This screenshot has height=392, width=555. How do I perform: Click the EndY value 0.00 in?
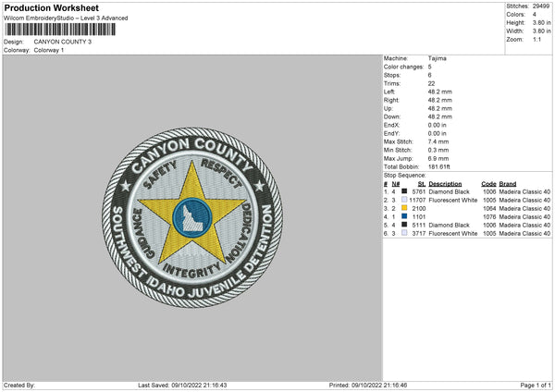pyautogui.click(x=438, y=133)
